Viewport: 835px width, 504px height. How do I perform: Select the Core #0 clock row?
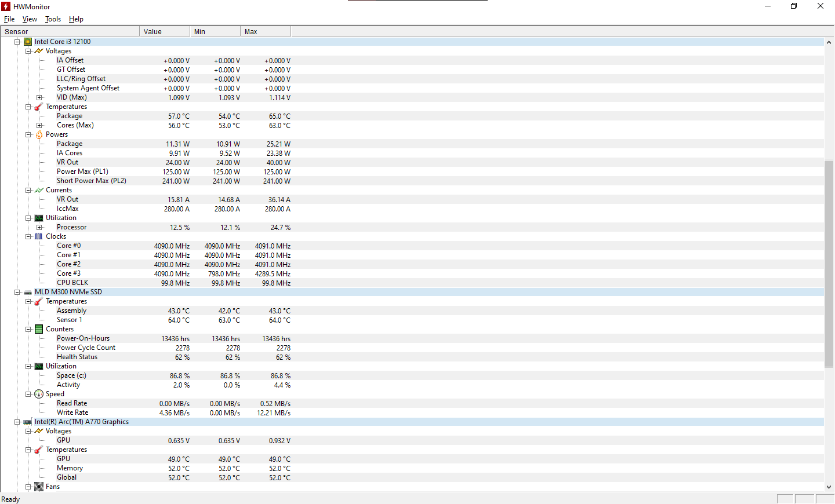(412, 246)
